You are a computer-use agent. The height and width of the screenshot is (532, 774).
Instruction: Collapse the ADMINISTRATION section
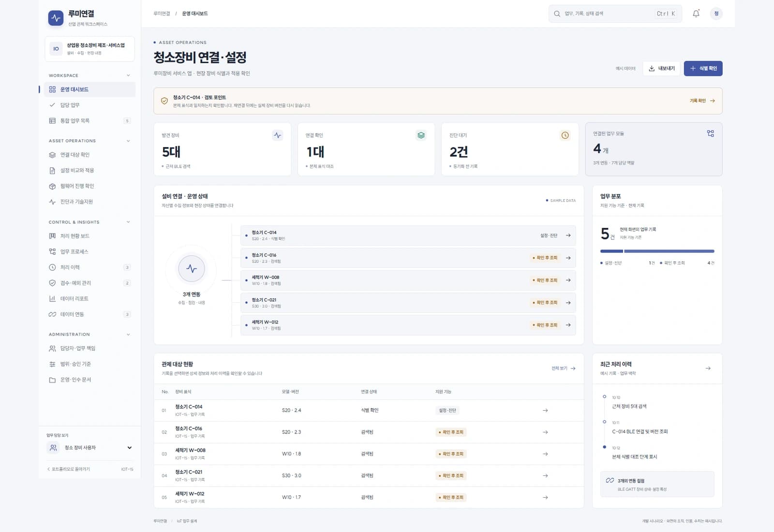(128, 334)
